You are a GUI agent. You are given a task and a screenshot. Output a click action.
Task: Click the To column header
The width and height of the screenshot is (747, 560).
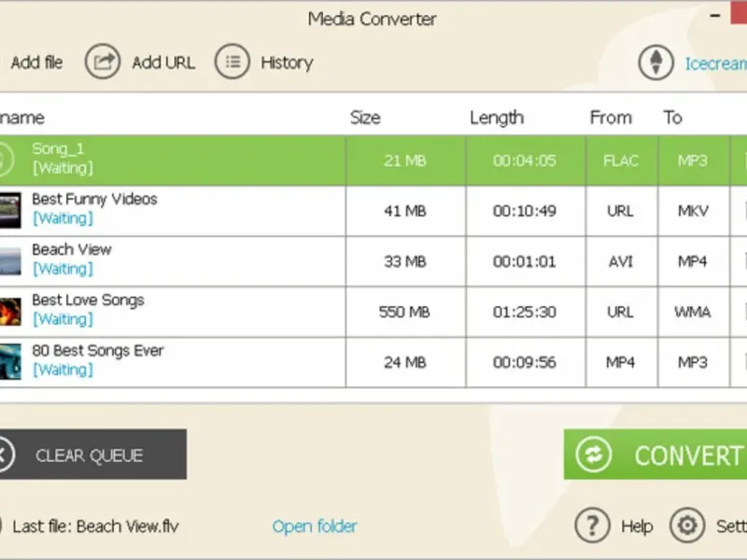click(x=672, y=118)
